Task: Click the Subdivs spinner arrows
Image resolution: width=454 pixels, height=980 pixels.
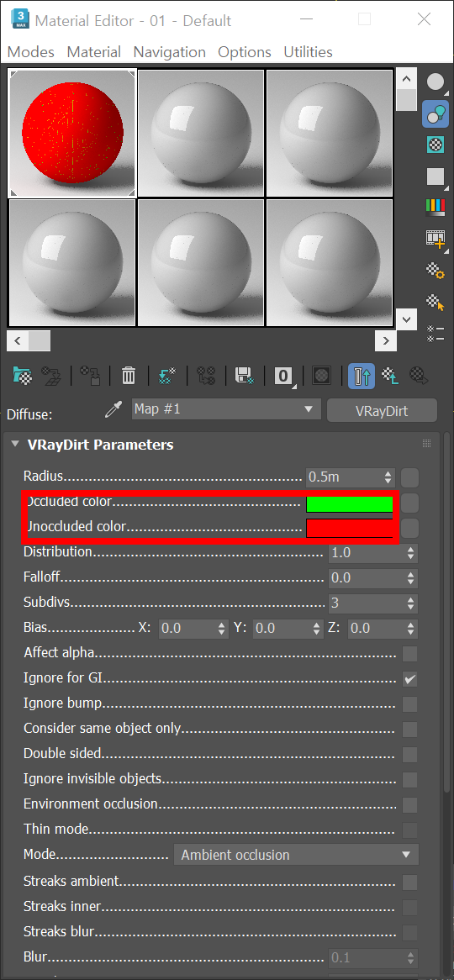Action: [411, 603]
